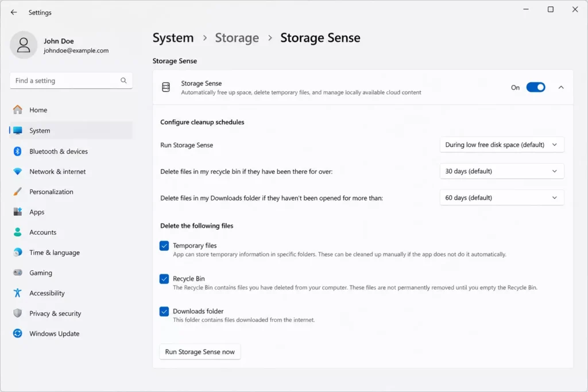Maximize the Settings window

[551, 9]
